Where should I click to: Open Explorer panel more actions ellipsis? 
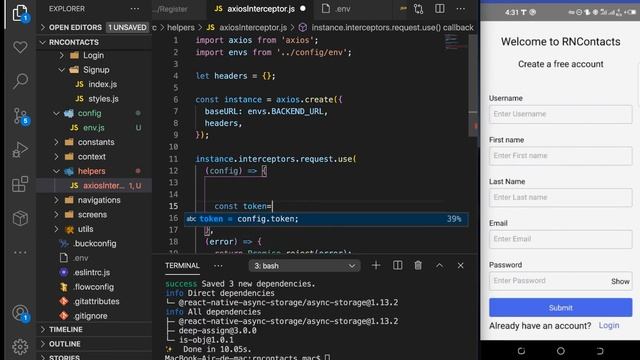click(x=135, y=9)
